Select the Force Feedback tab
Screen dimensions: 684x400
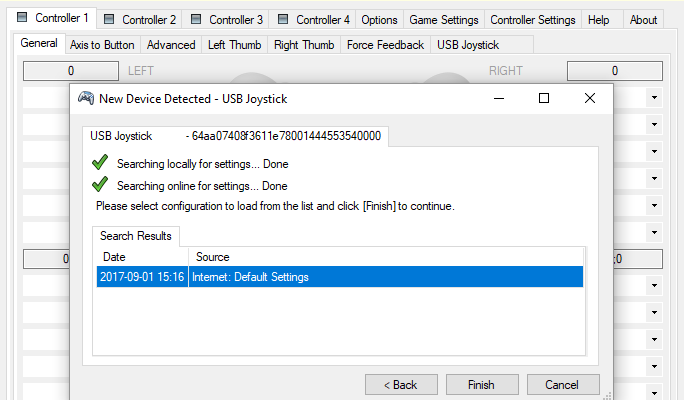(385, 45)
